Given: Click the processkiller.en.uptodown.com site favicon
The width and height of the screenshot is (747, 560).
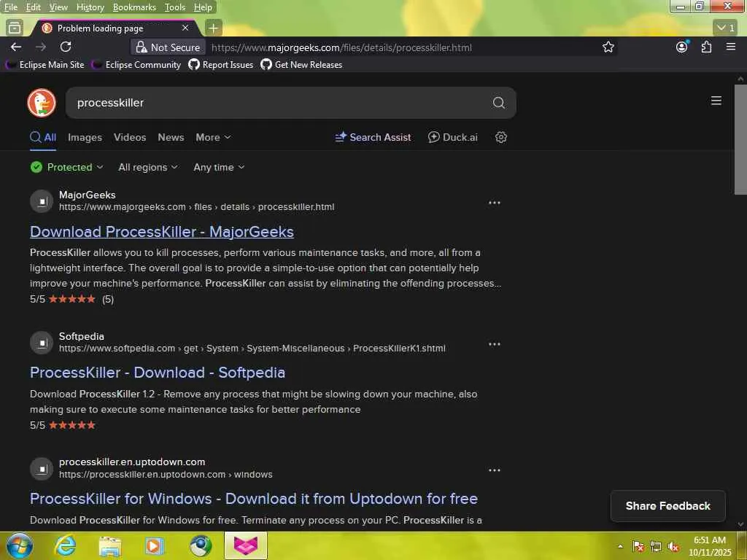Looking at the screenshot, I should (x=42, y=469).
